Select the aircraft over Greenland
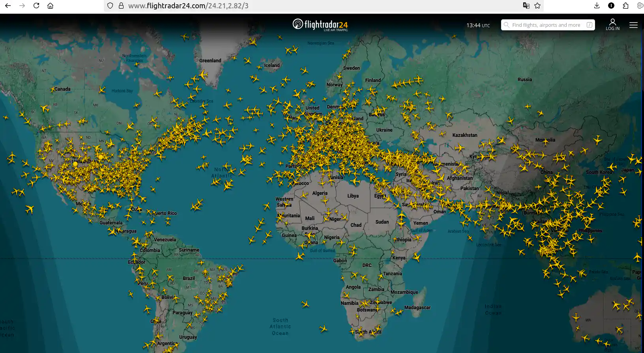Image resolution: width=644 pixels, height=353 pixels. 203,75
